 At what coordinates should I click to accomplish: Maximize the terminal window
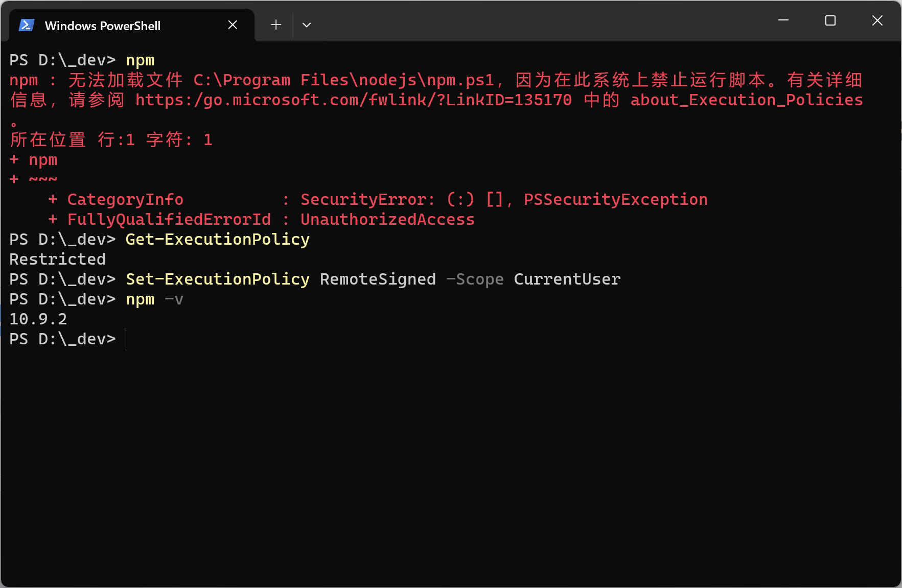(830, 20)
